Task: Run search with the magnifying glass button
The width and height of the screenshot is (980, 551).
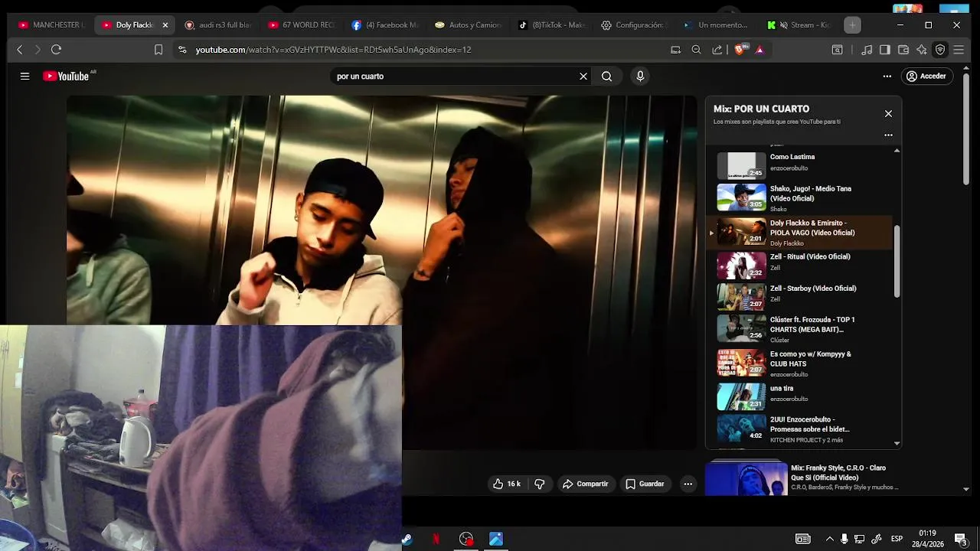Action: pyautogui.click(x=606, y=77)
